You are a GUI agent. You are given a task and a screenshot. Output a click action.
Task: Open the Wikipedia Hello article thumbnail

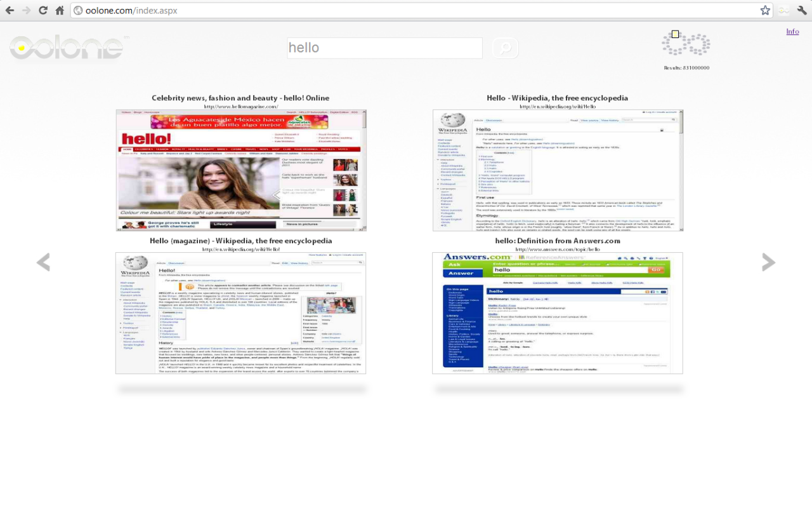pyautogui.click(x=558, y=170)
